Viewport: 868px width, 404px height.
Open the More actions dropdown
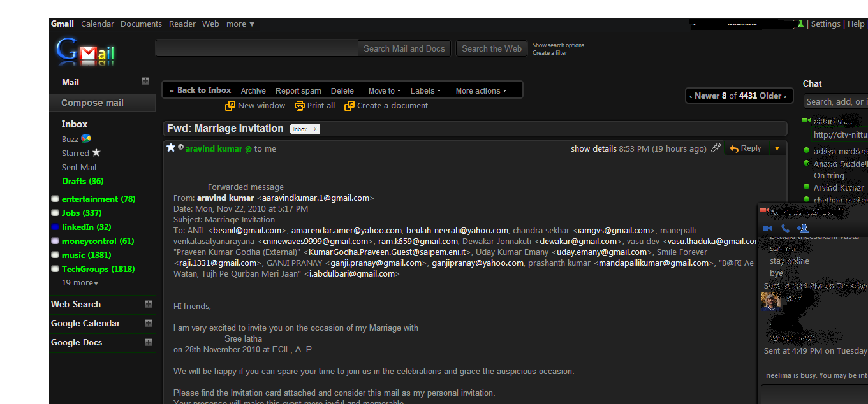click(481, 91)
